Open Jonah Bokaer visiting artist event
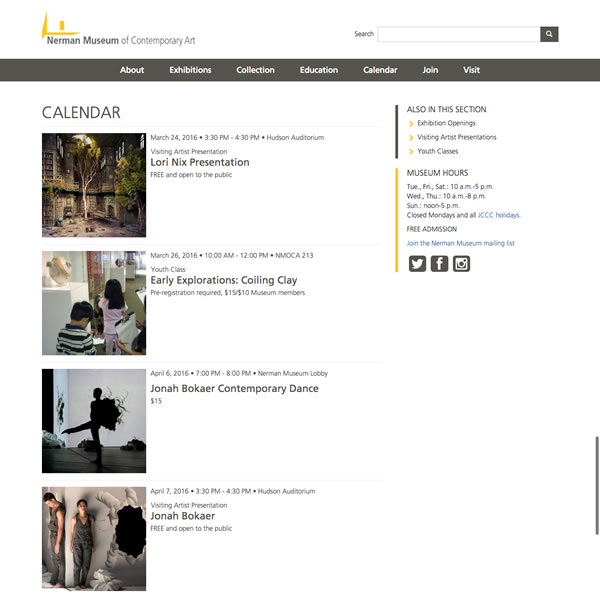Viewport: 600px width, 609px height. (x=183, y=516)
